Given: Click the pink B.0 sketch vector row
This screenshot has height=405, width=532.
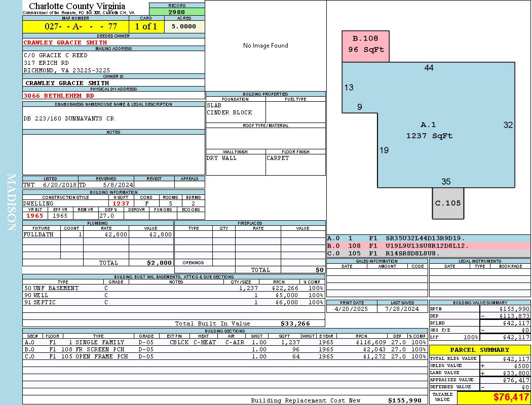Looking at the screenshot, I should (x=429, y=246).
